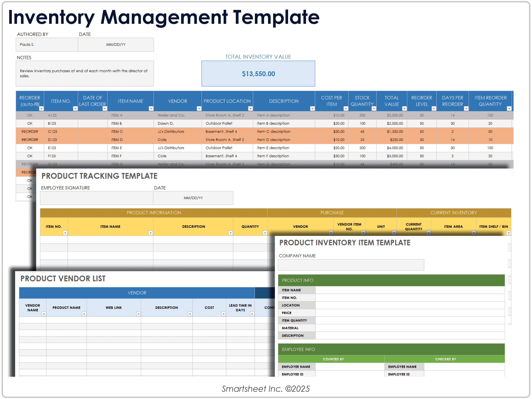
Task: Open the STOCK QUANTITY filter dropdown
Action: tap(374, 109)
